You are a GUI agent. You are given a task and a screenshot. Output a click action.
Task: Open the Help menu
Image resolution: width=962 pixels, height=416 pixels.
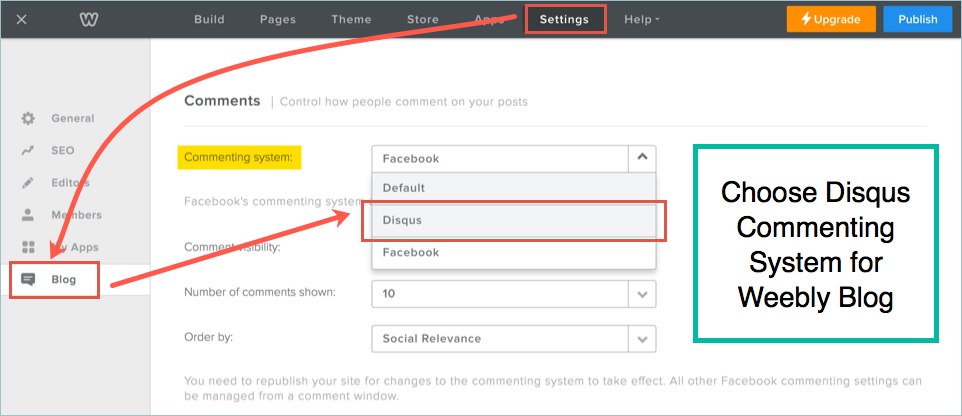click(641, 19)
